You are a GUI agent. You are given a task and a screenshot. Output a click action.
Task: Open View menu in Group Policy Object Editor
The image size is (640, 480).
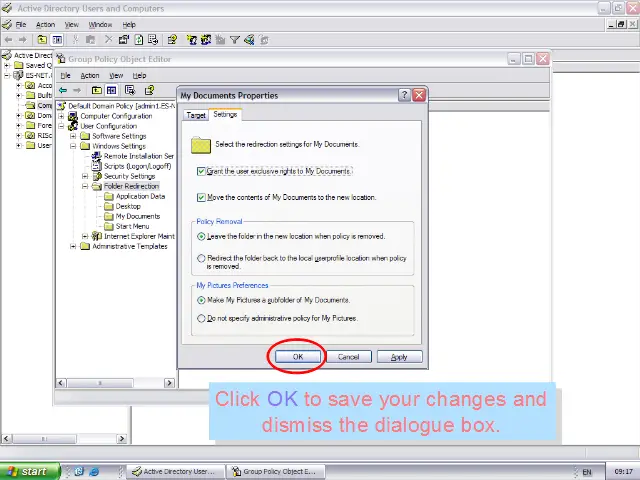[x=116, y=76]
